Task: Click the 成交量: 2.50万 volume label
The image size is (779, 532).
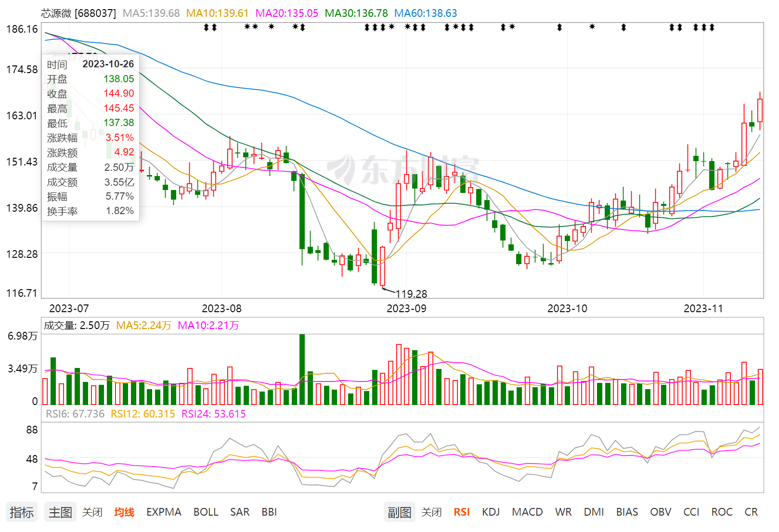Action: tap(77, 326)
